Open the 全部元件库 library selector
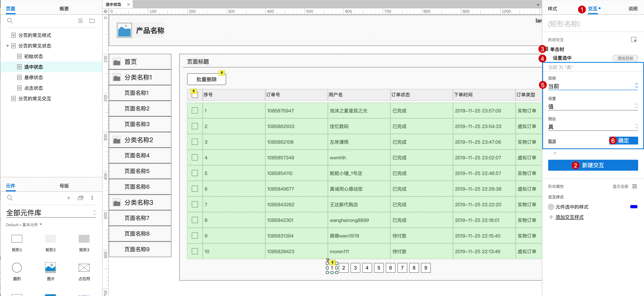Image resolution: width=644 pixels, height=296 pixels. (x=51, y=213)
